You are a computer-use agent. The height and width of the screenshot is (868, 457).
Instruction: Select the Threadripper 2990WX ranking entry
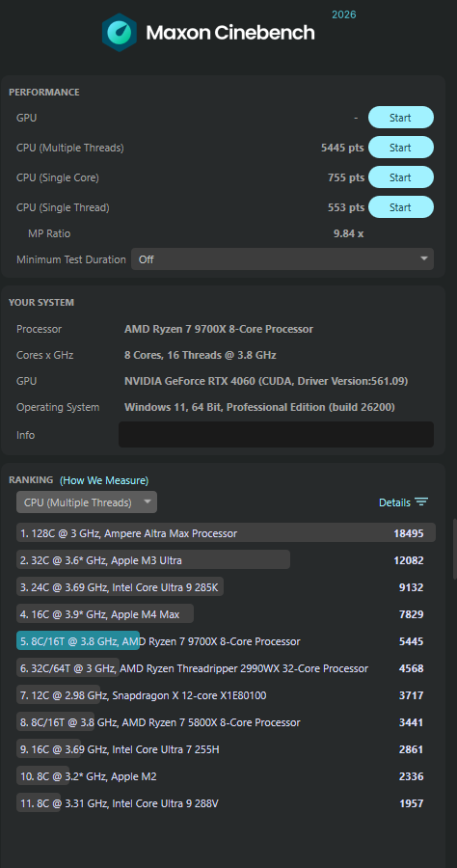click(x=226, y=668)
